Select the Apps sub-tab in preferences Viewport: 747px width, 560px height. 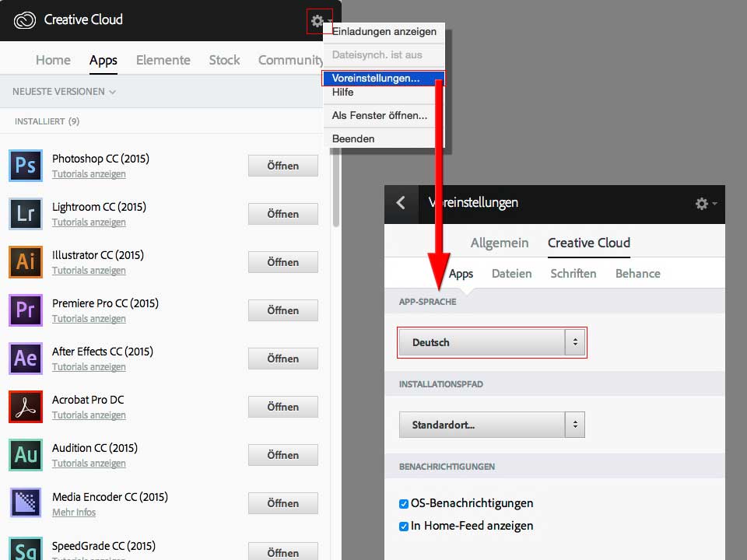click(x=461, y=274)
